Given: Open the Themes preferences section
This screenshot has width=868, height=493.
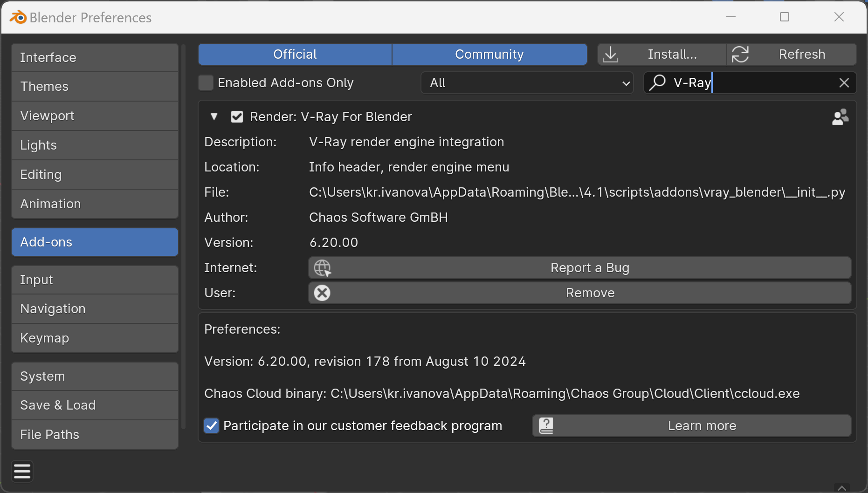Looking at the screenshot, I should (95, 87).
